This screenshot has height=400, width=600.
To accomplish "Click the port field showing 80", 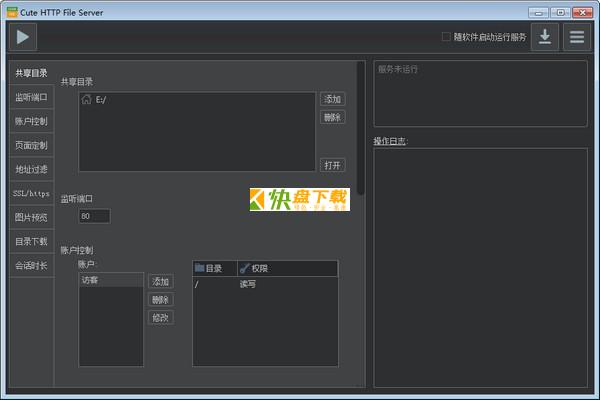I will [x=95, y=216].
